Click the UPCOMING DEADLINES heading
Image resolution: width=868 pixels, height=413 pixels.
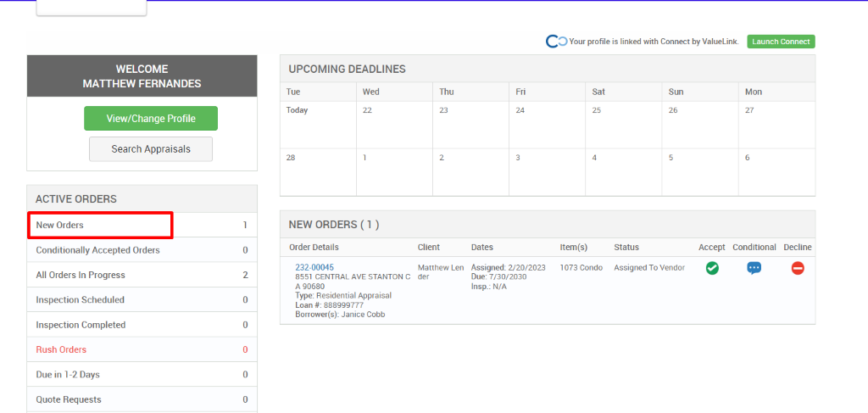[x=347, y=70]
